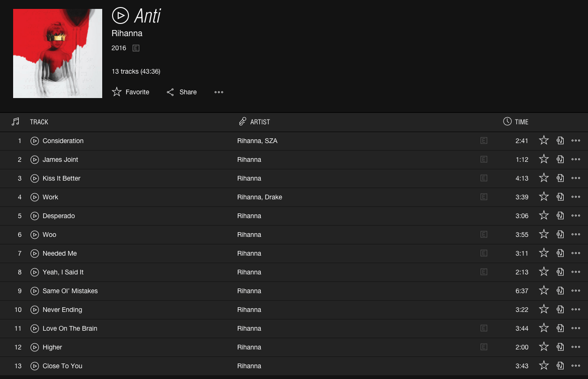Play track Woo
This screenshot has height=379, width=588.
tap(34, 235)
